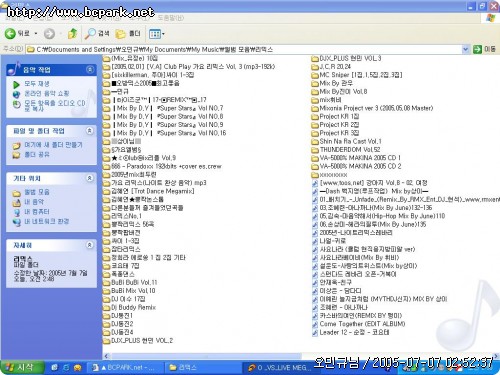Screen dimensions: 500x375
Task: Go up one folder level
Action: [72, 33]
